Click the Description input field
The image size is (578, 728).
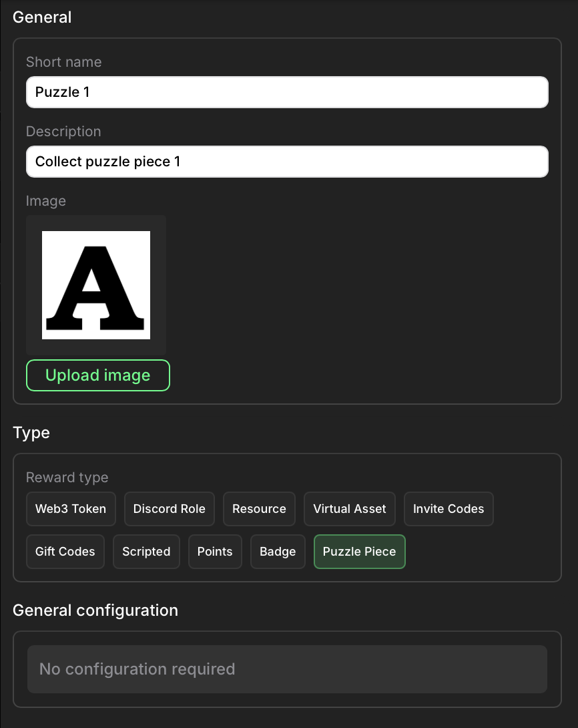[x=287, y=162]
